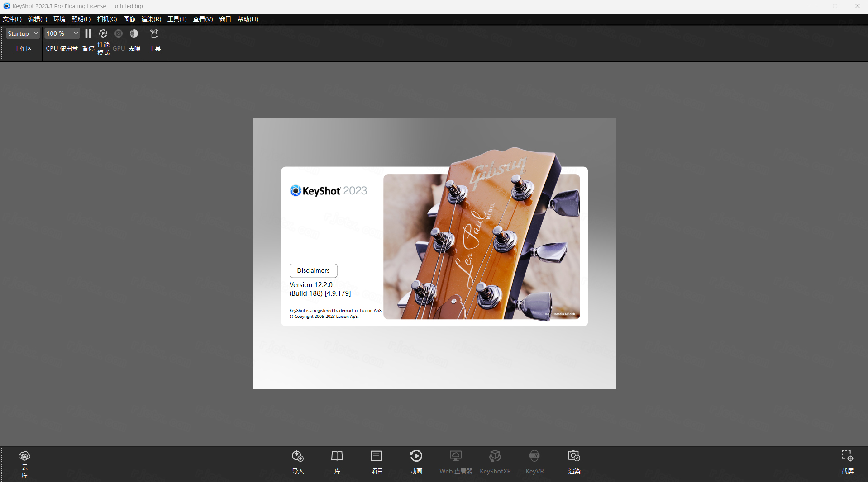Open the 编辑(E) menu
Screen dimensions: 868x482
38,19
